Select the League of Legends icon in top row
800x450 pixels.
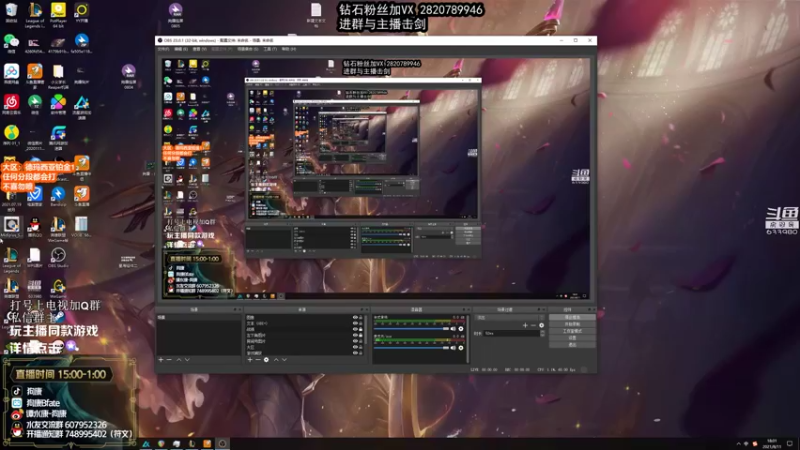click(35, 15)
